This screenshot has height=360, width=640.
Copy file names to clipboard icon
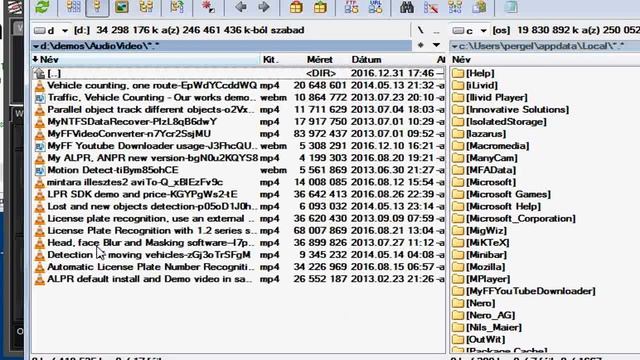[x=479, y=7]
